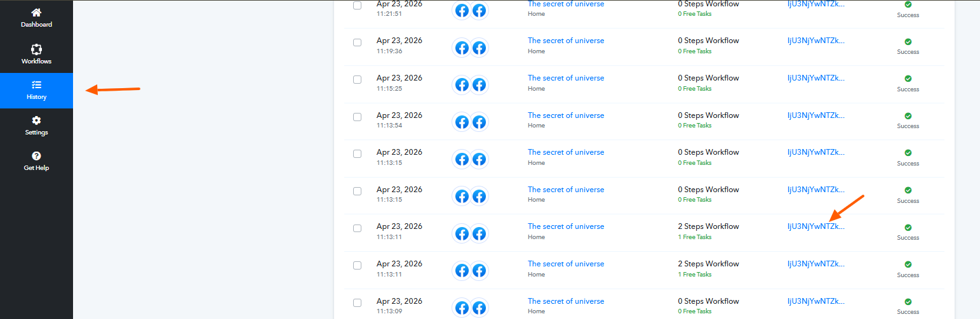980x319 pixels.
Task: Open the Dashboard home icon
Action: pyautogui.click(x=36, y=13)
